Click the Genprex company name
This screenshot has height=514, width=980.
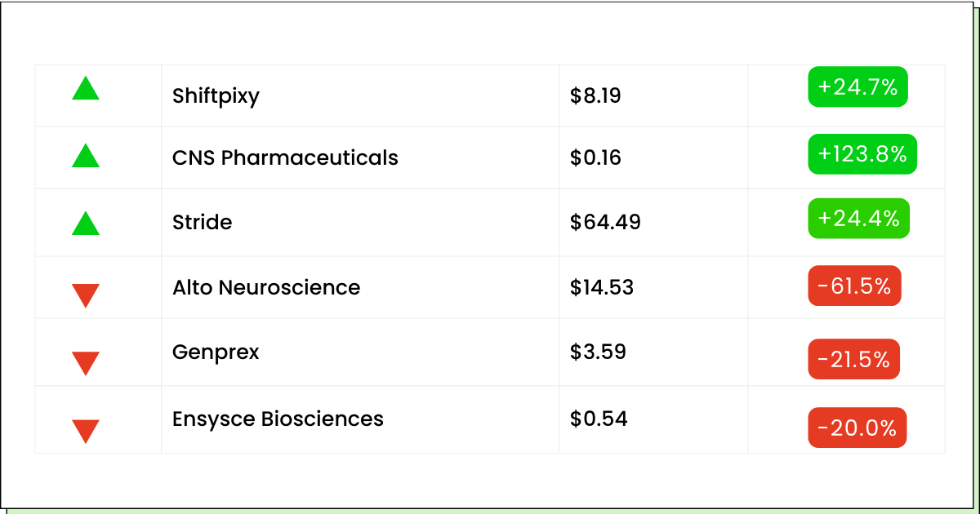(216, 352)
